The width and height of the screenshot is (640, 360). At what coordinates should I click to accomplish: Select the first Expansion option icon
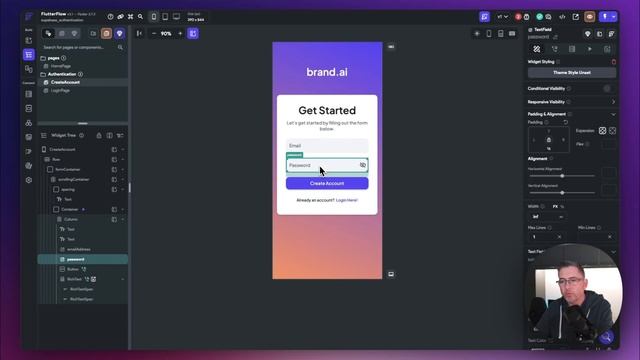coord(602,131)
